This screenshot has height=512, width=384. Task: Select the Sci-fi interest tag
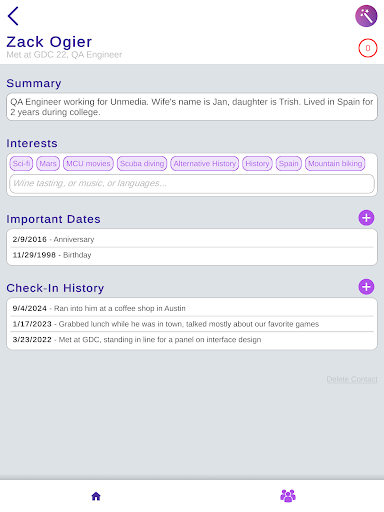coord(21,163)
